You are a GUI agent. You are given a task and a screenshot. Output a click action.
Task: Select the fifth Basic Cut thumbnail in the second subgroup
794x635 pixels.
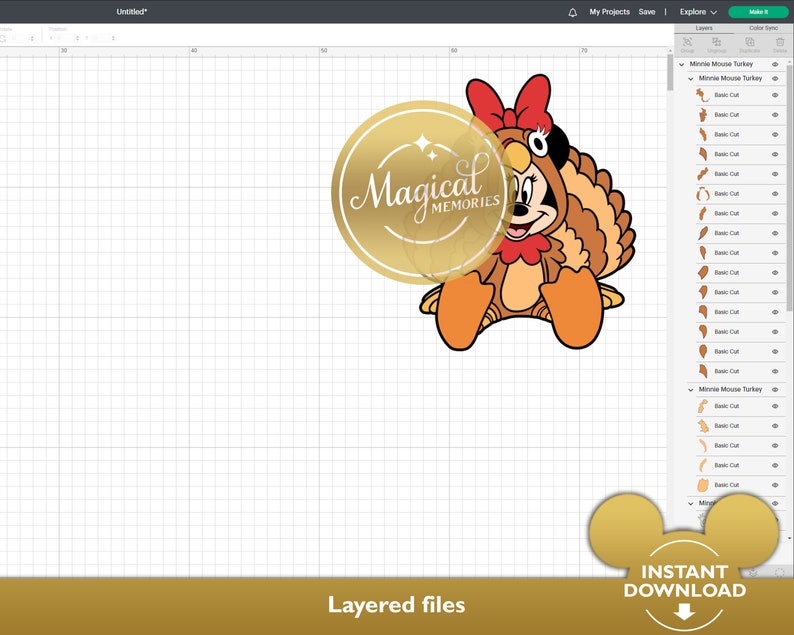702,485
